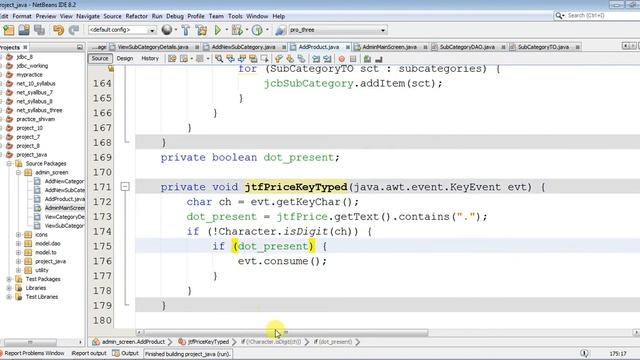
Task: Switch editor to Design view
Action: click(x=124, y=59)
